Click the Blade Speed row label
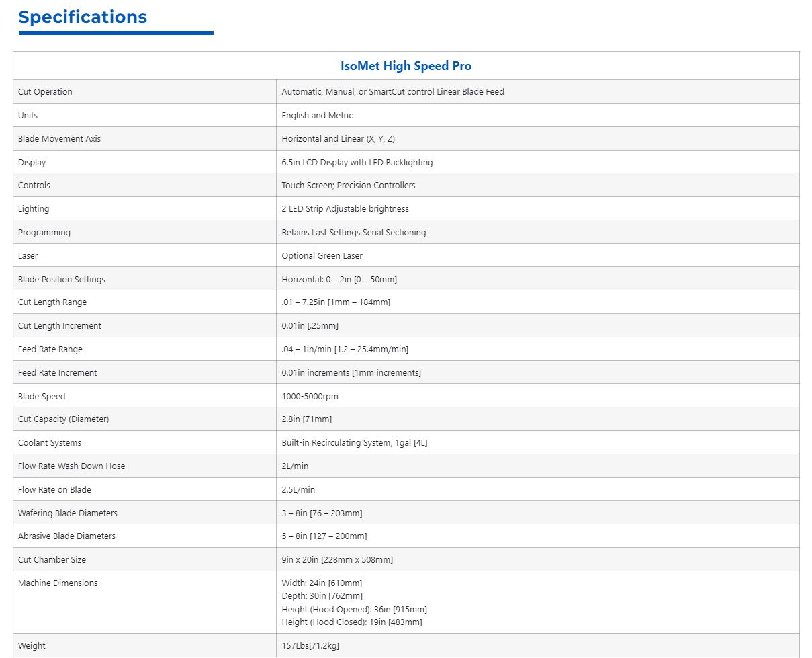Image resolution: width=812 pixels, height=658 pixels. click(x=42, y=397)
